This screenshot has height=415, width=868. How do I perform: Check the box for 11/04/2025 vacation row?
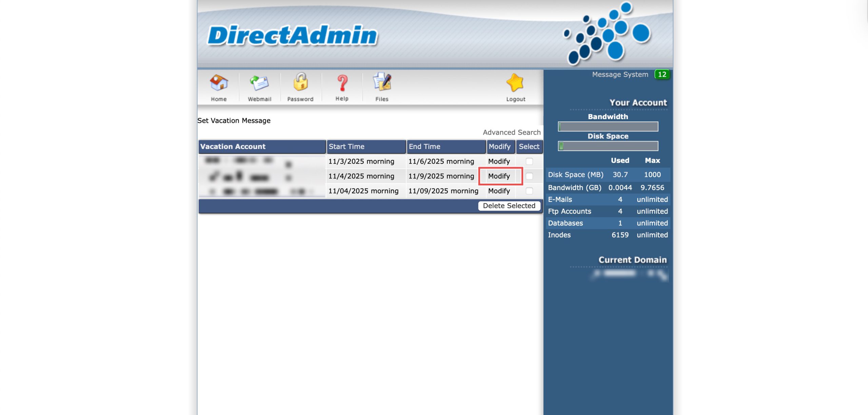(529, 191)
